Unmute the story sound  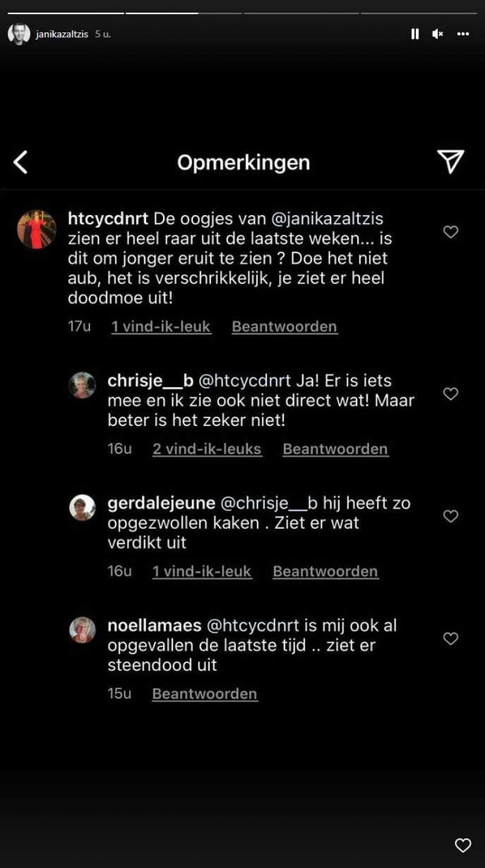point(438,35)
